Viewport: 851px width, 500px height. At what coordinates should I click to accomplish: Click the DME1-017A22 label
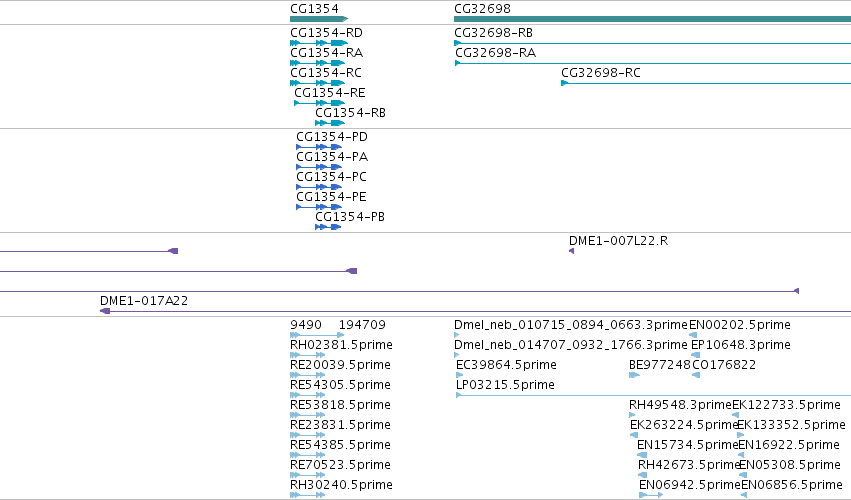[144, 301]
